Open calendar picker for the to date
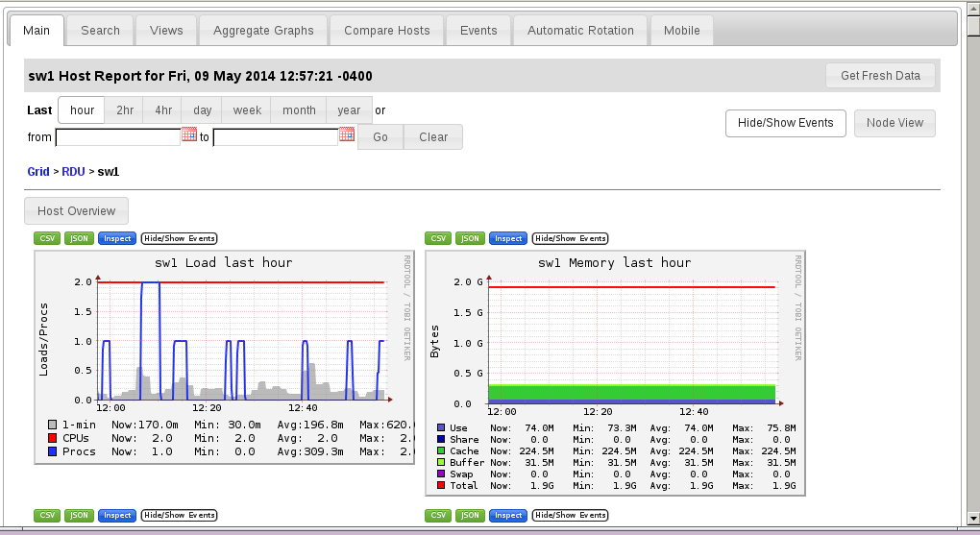 347,135
